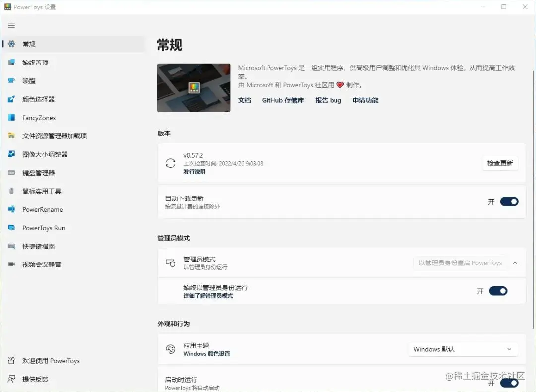Click the shield icon next to 管理员模式
The image size is (536, 392).
click(x=171, y=263)
